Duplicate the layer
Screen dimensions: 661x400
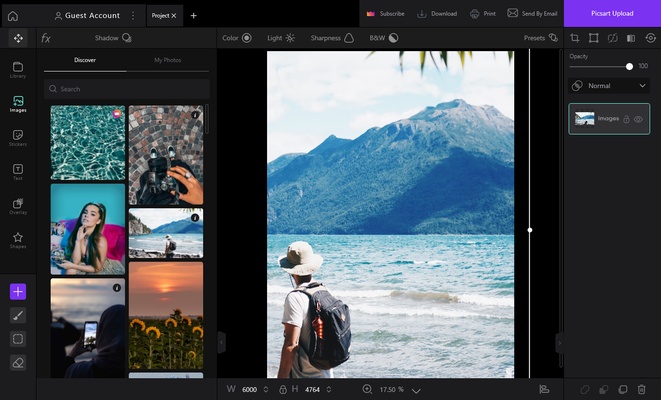pyautogui.click(x=623, y=389)
